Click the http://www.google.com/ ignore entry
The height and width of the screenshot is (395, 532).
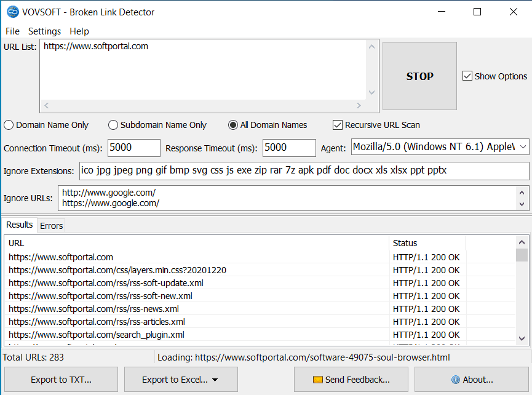(x=109, y=193)
